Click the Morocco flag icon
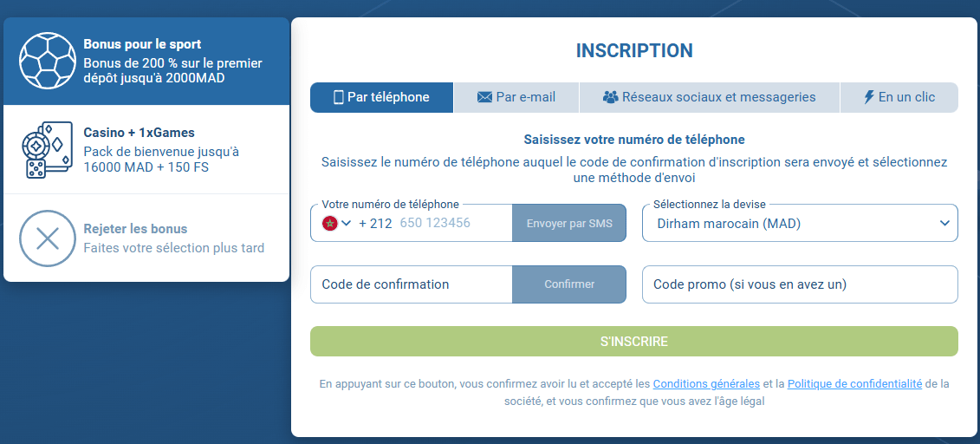The image size is (980, 444). click(329, 224)
